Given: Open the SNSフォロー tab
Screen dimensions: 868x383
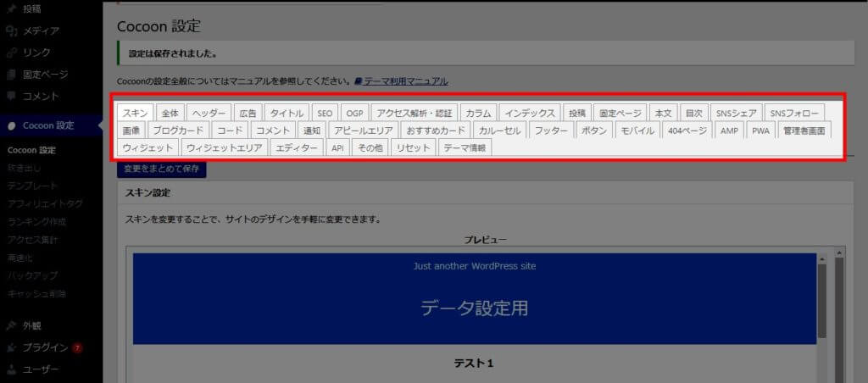Looking at the screenshot, I should coord(793,113).
